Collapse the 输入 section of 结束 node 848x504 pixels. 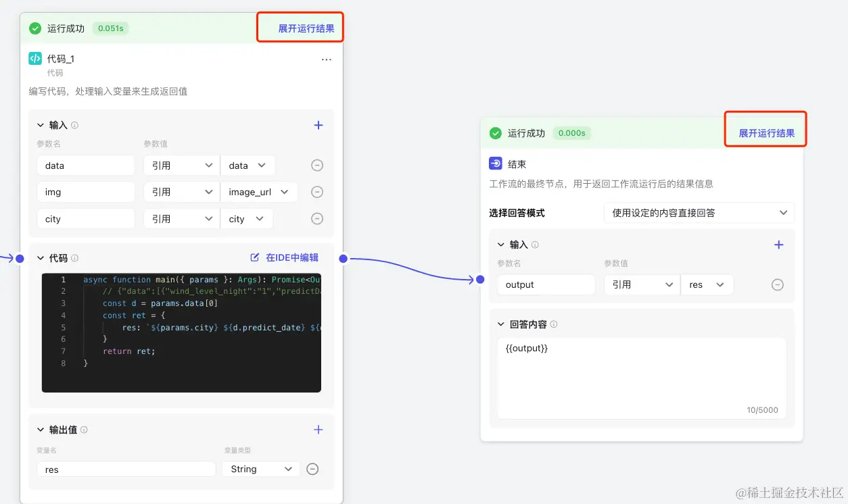point(501,245)
